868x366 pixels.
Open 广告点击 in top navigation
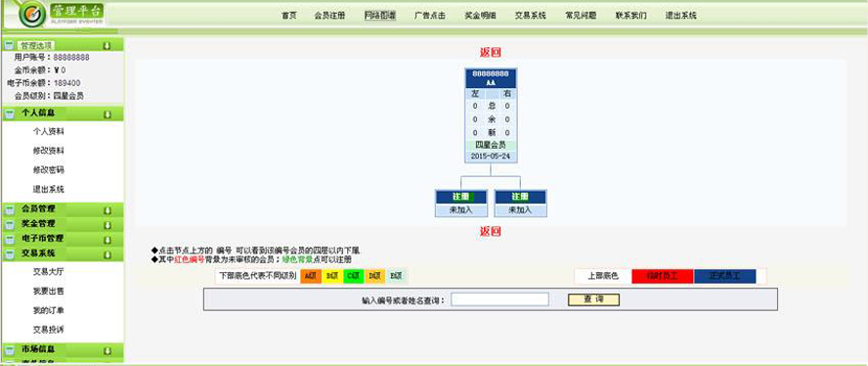430,16
